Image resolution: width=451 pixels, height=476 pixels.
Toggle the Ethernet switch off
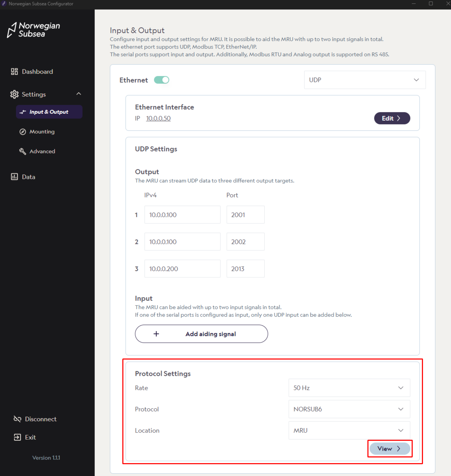tap(162, 80)
